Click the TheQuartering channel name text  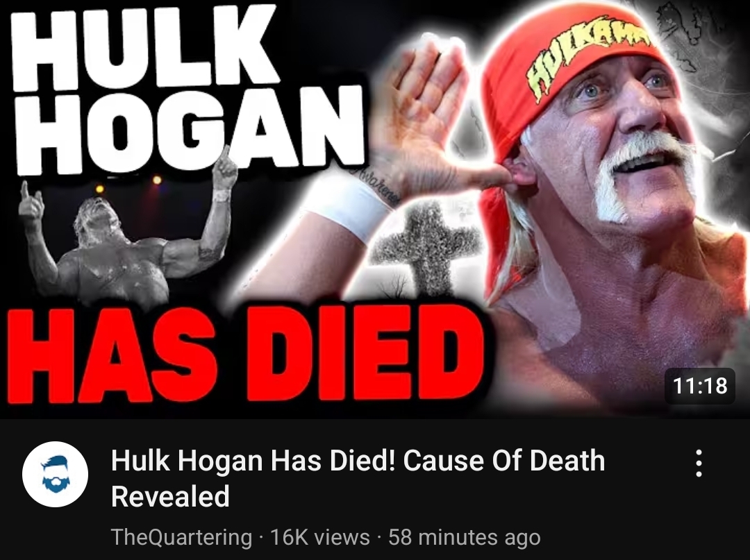coord(181,537)
